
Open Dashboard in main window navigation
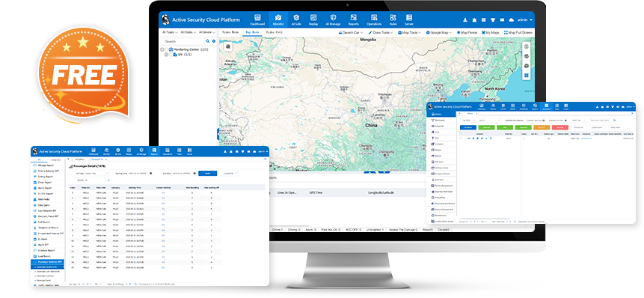click(x=257, y=19)
